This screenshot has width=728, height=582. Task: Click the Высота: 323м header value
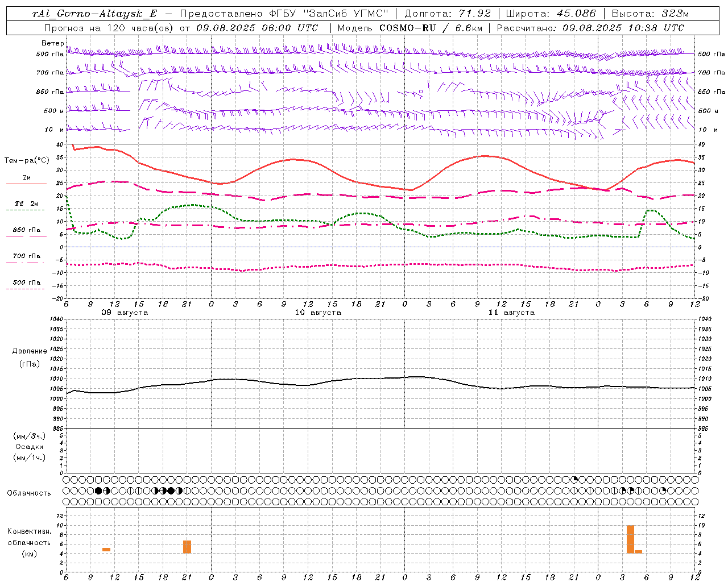tap(651, 14)
